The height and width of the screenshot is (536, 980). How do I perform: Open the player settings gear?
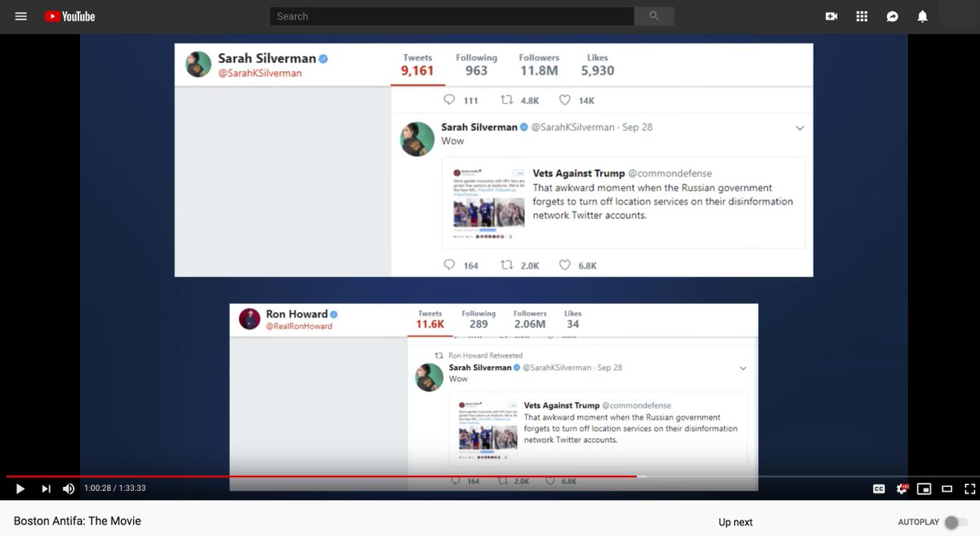[903, 489]
